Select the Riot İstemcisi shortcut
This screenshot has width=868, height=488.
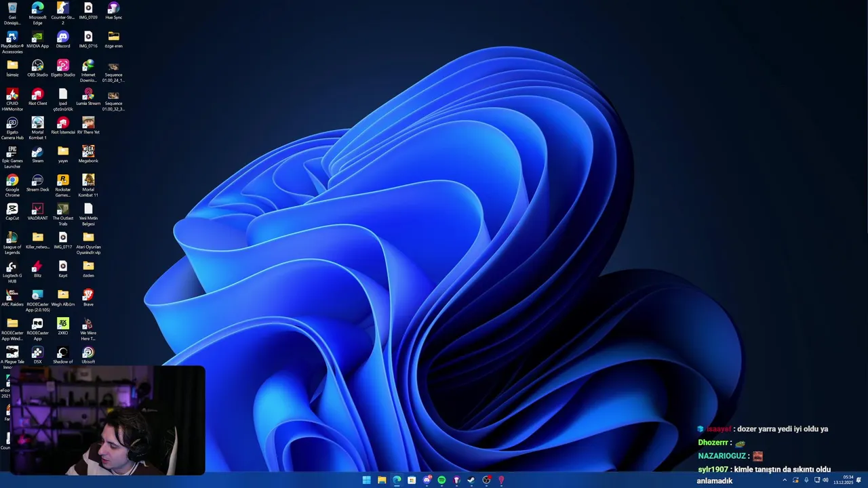click(x=62, y=125)
